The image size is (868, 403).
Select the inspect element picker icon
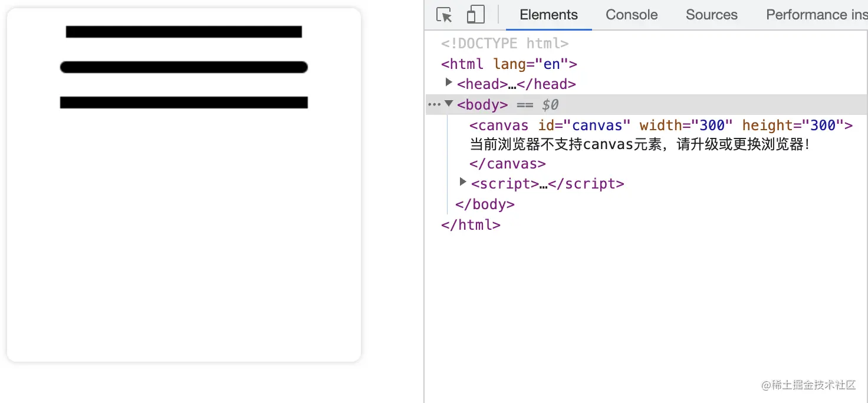click(443, 14)
